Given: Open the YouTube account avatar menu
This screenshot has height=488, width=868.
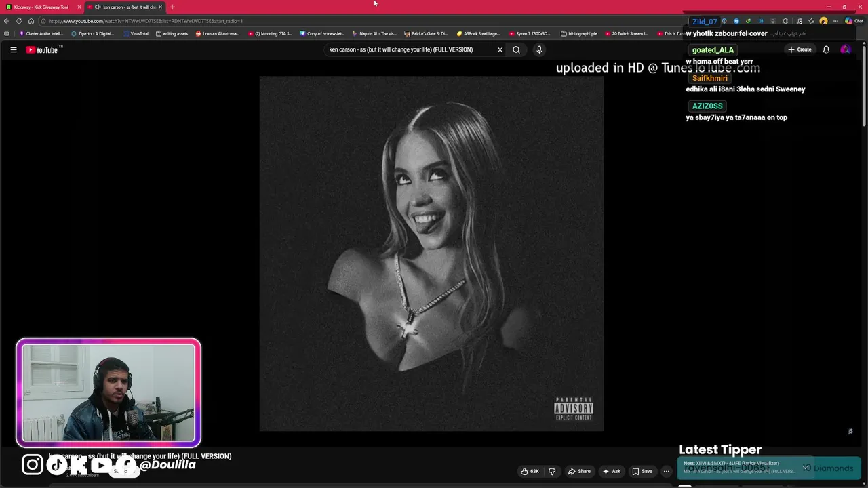Looking at the screenshot, I should coord(845,49).
